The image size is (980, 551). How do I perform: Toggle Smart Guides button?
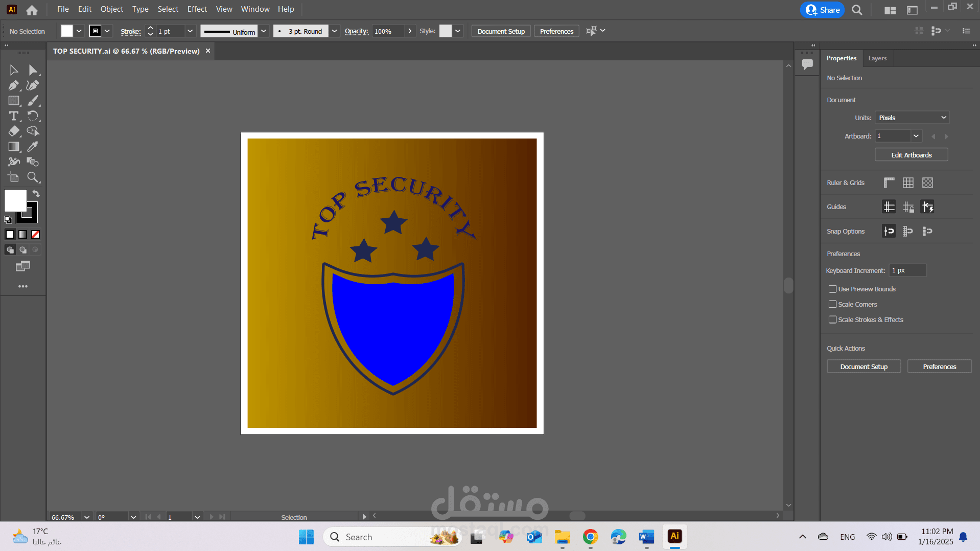(927, 206)
